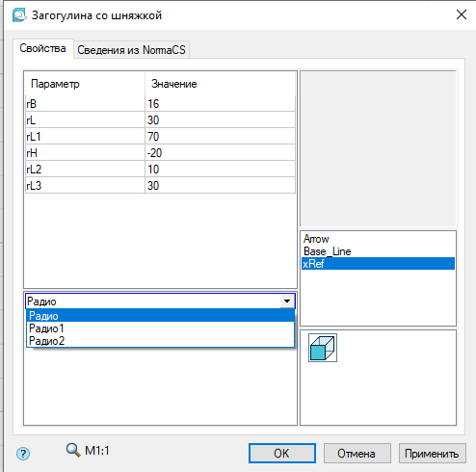
Task: Switch to Сведения из NormaCS tab
Action: coord(131,50)
